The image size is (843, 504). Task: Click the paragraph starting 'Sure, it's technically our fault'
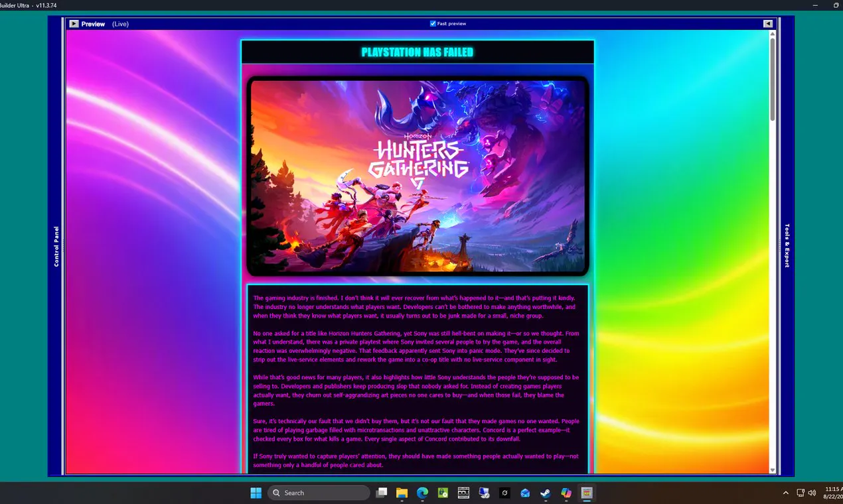[416, 430]
